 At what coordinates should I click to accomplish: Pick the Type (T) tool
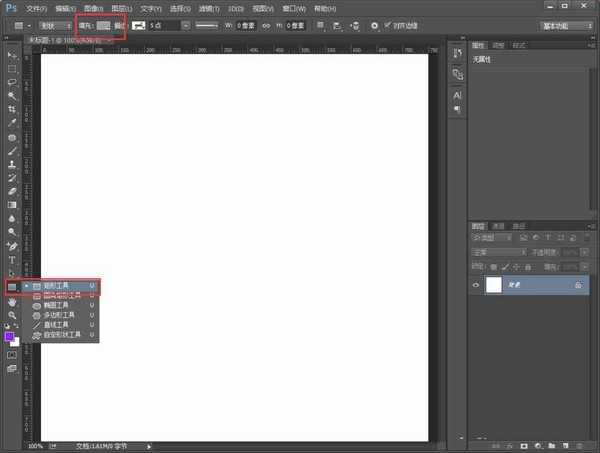pyautogui.click(x=12, y=259)
